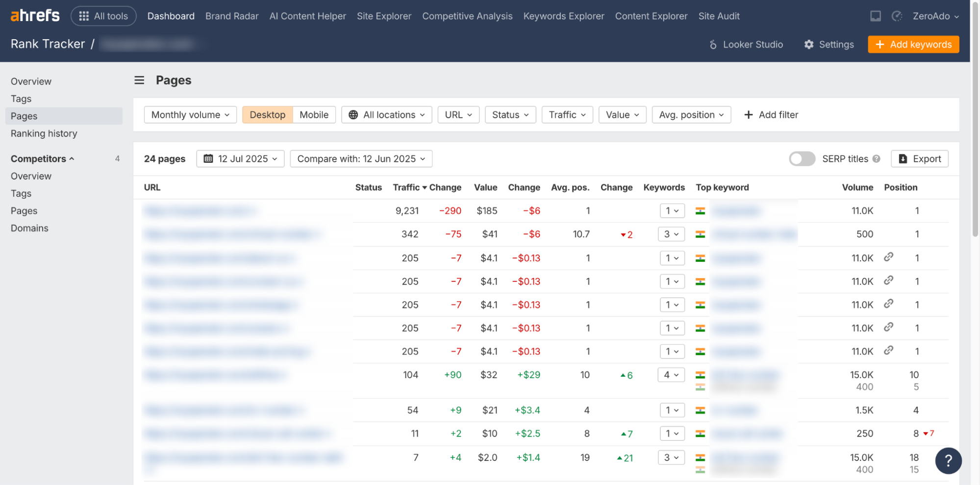Click the India flag in the 54 traffic row

pos(700,410)
